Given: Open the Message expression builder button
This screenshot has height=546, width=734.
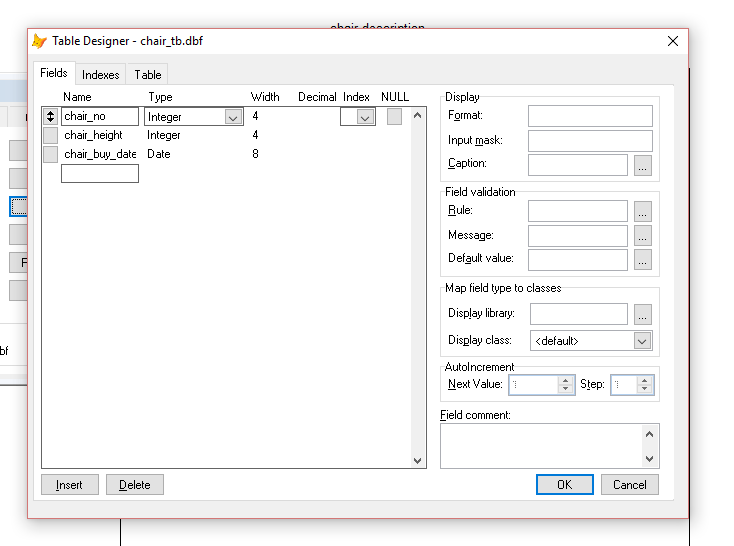Looking at the screenshot, I should pyautogui.click(x=643, y=236).
